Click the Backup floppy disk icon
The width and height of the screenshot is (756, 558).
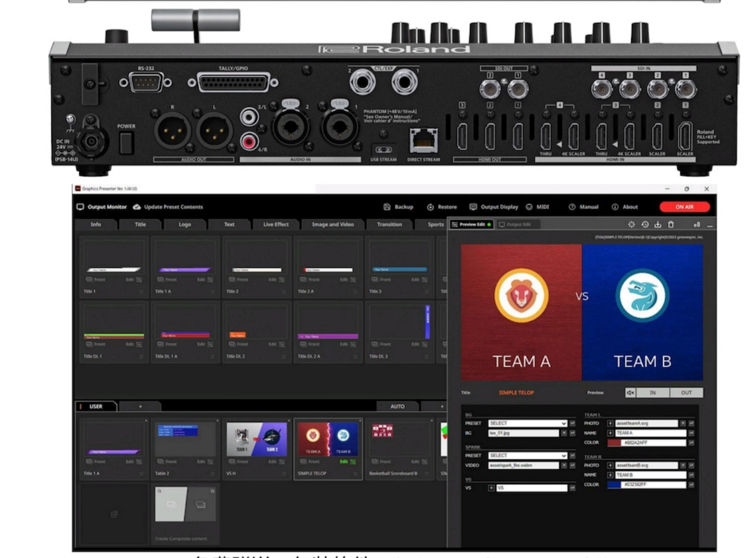click(387, 207)
